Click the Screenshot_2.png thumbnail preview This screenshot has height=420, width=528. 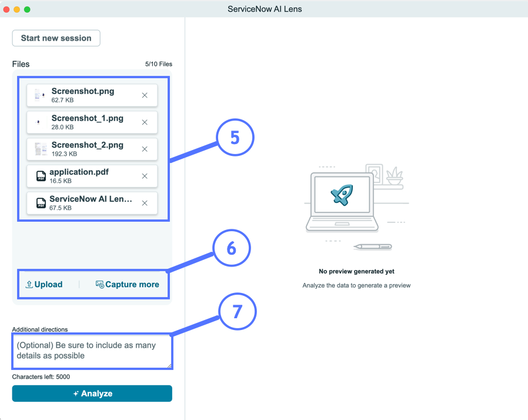pos(41,149)
